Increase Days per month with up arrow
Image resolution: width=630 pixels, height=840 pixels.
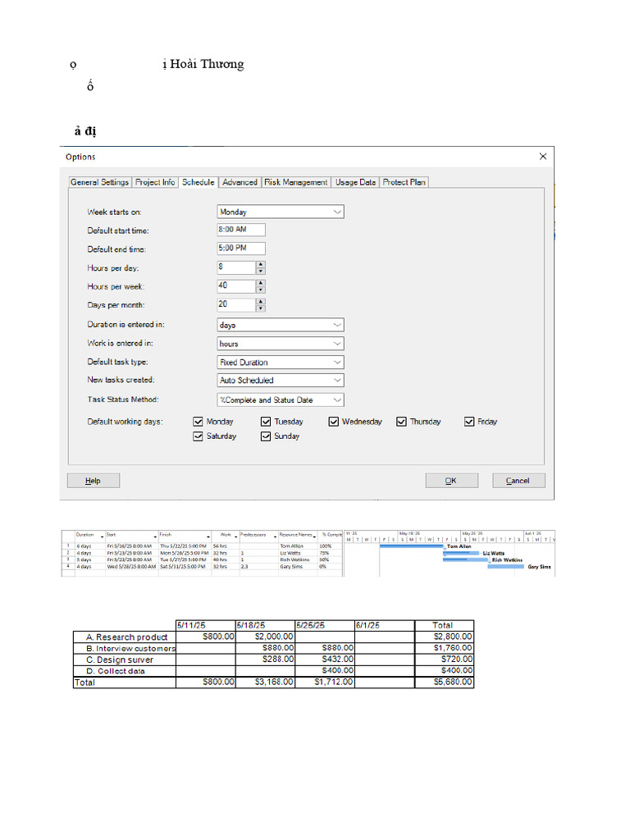click(261, 301)
